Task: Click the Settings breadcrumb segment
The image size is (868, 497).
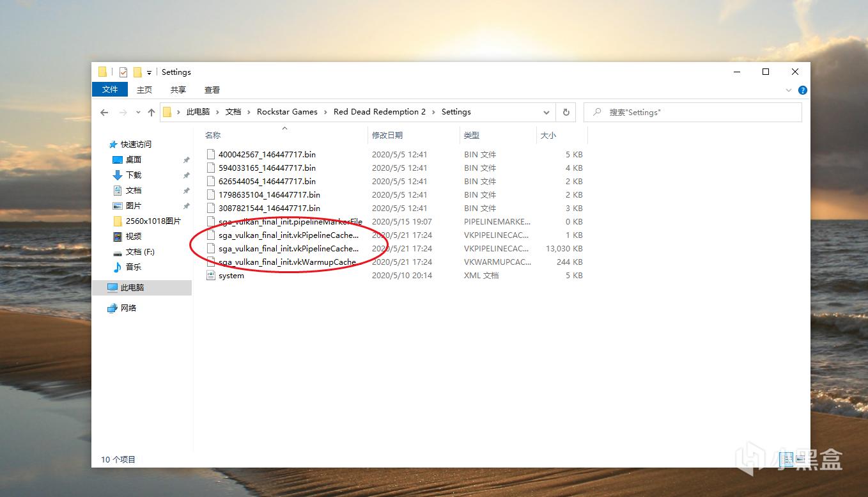Action: click(x=456, y=112)
